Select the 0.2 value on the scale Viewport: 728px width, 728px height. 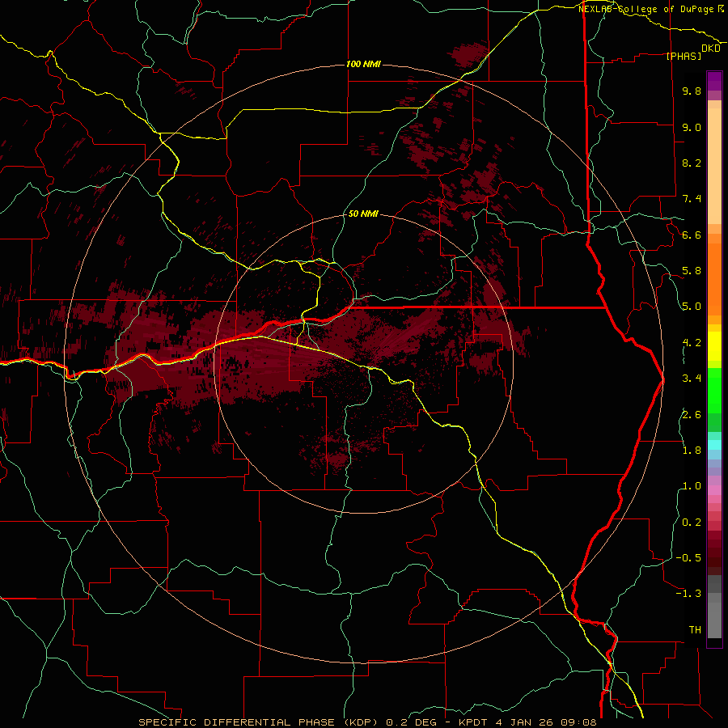[x=692, y=523]
